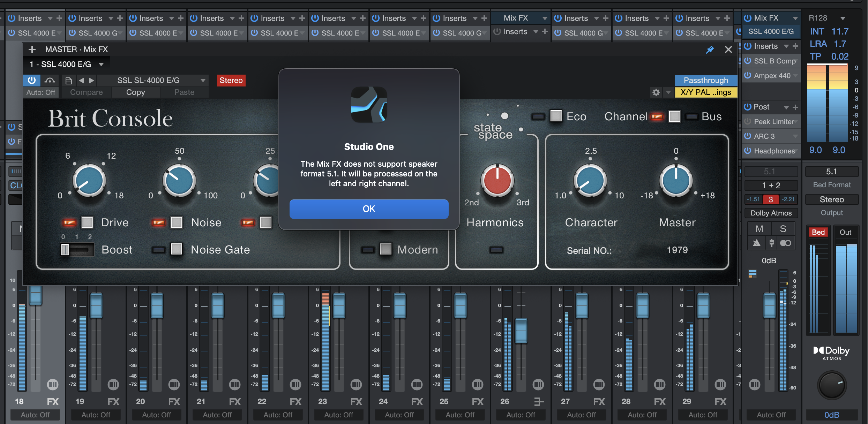The width and height of the screenshot is (868, 424).
Task: Toggle power for SSL B Comp insert
Action: [747, 61]
